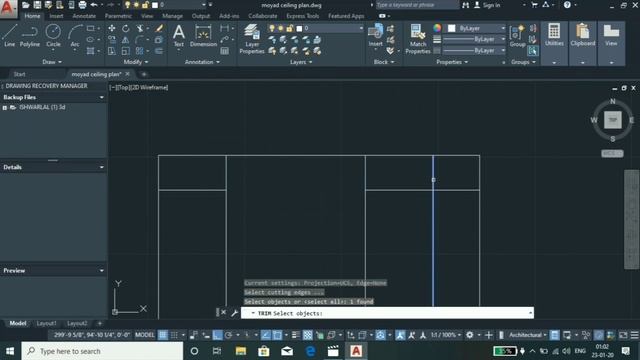This screenshot has width=640, height=360.
Task: Click the Undo arrow
Action: point(94,5)
